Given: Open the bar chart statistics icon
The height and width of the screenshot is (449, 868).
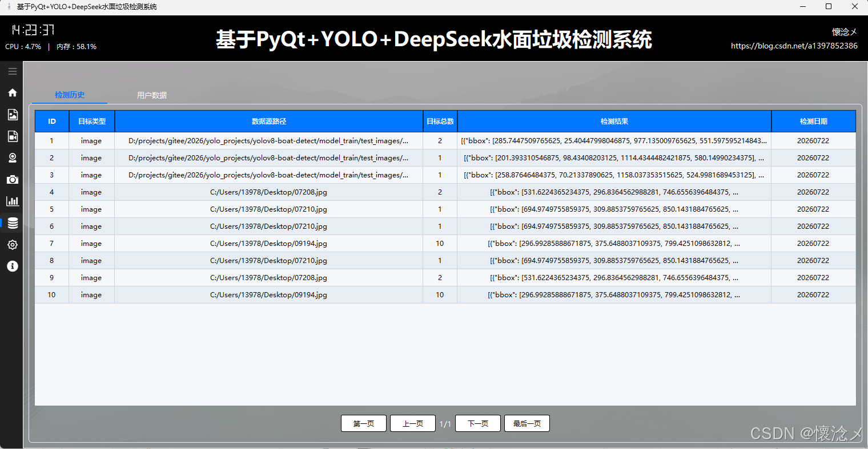Looking at the screenshot, I should tap(12, 201).
